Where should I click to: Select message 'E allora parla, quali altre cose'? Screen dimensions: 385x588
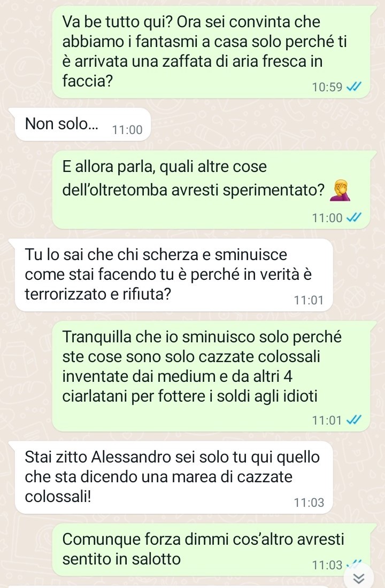point(214,190)
